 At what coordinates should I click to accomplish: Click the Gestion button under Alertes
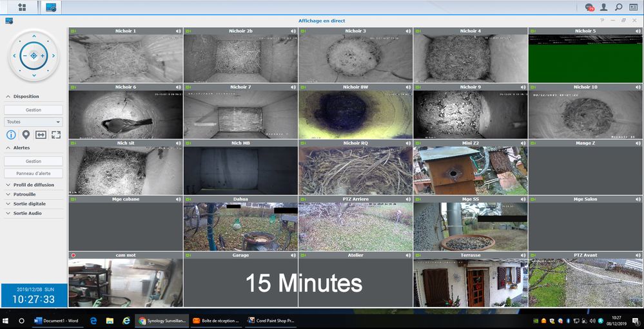pos(34,161)
